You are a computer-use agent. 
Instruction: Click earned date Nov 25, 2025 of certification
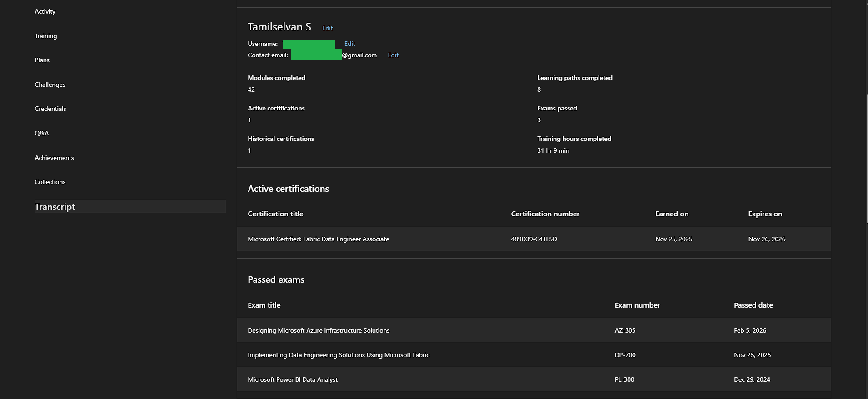(674, 239)
